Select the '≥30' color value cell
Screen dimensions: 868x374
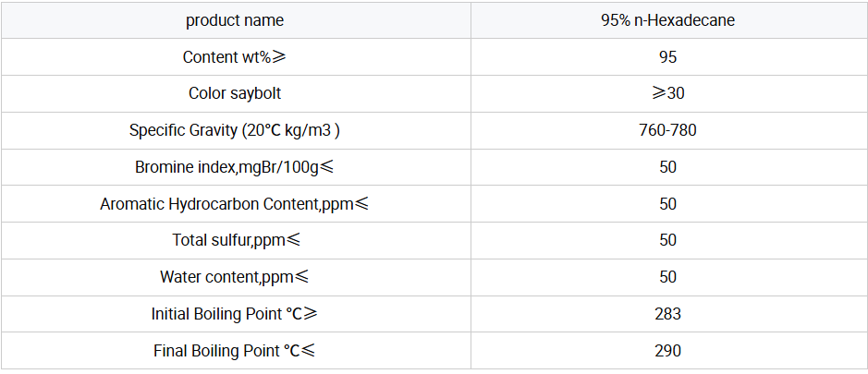coord(667,93)
